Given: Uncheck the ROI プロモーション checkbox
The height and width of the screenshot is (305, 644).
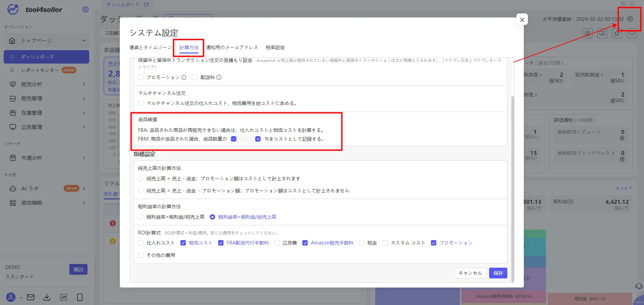Looking at the screenshot, I should tap(434, 243).
